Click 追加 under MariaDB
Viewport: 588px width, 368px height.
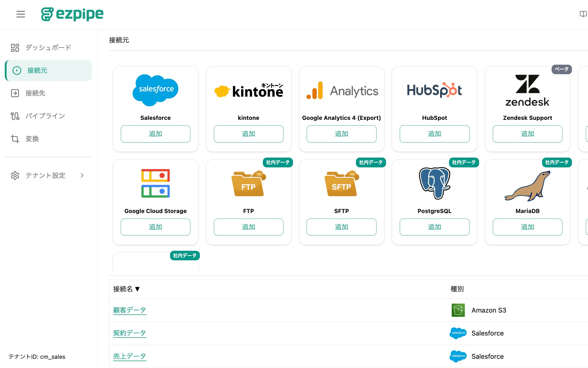tap(528, 227)
